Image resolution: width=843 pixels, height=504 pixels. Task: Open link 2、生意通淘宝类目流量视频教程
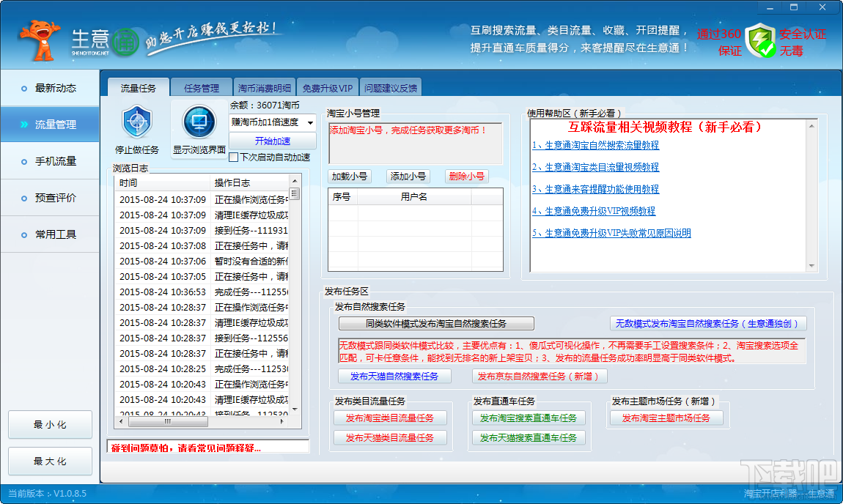click(595, 167)
